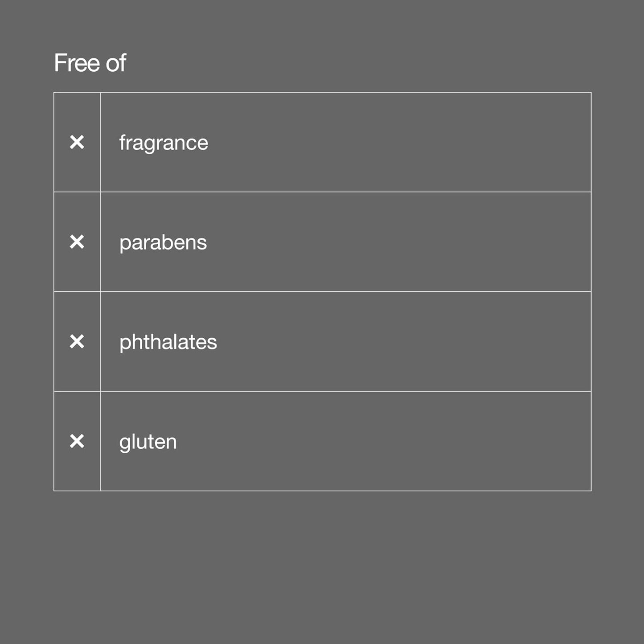This screenshot has width=644, height=644.
Task: Click the final letter e in fragrance
Action: coord(203,144)
